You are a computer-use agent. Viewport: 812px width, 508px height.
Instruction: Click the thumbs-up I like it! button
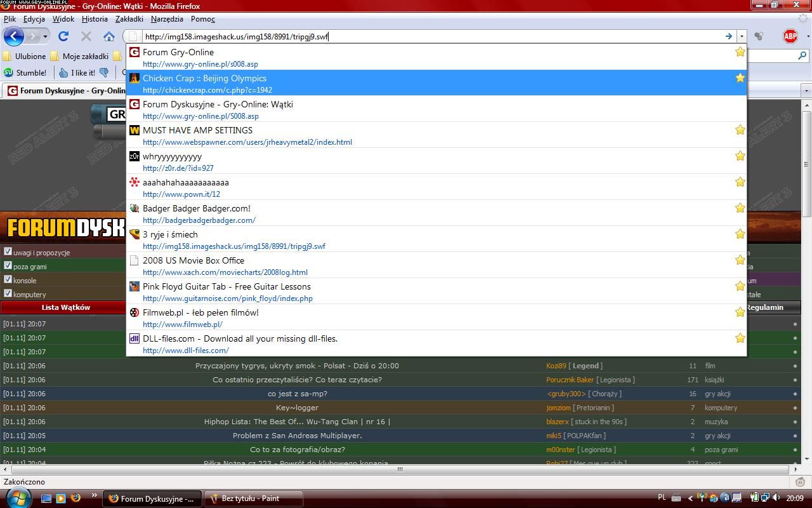[x=77, y=72]
